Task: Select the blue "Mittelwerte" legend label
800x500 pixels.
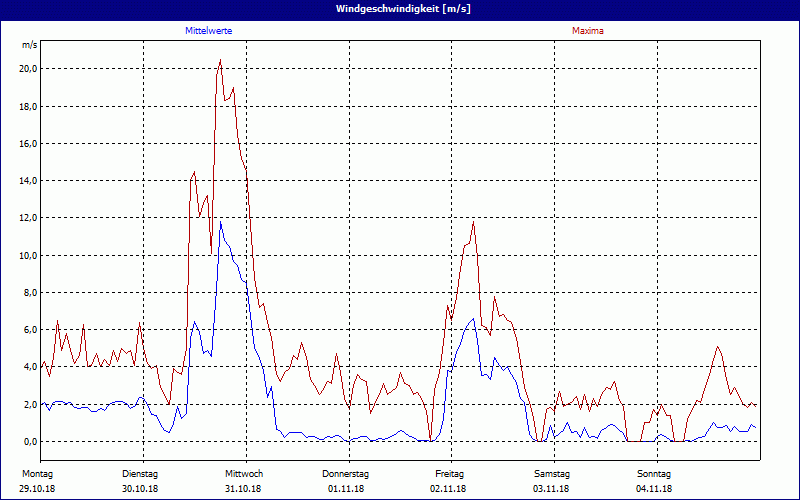Action: pos(209,31)
